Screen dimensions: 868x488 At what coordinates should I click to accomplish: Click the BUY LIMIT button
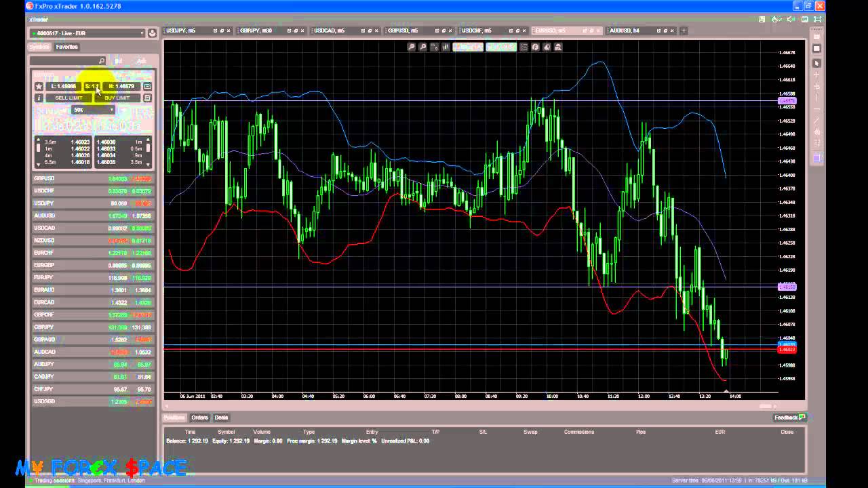click(117, 98)
